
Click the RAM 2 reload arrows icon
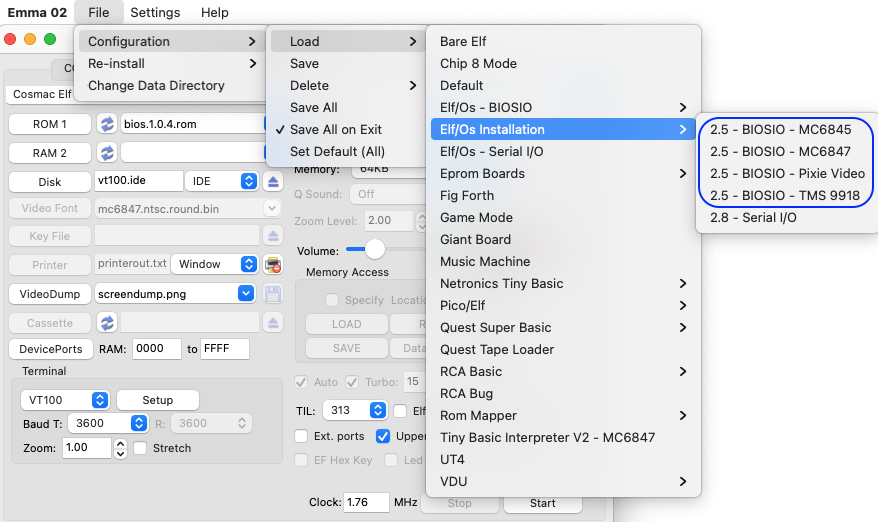coord(107,152)
